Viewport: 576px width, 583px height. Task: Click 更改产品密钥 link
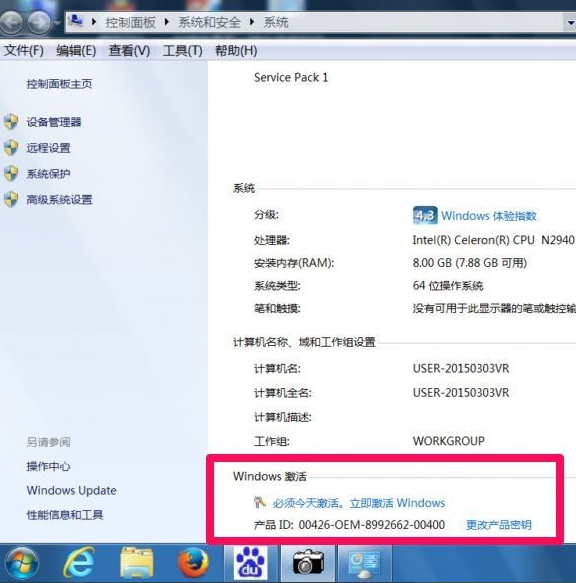click(x=499, y=525)
